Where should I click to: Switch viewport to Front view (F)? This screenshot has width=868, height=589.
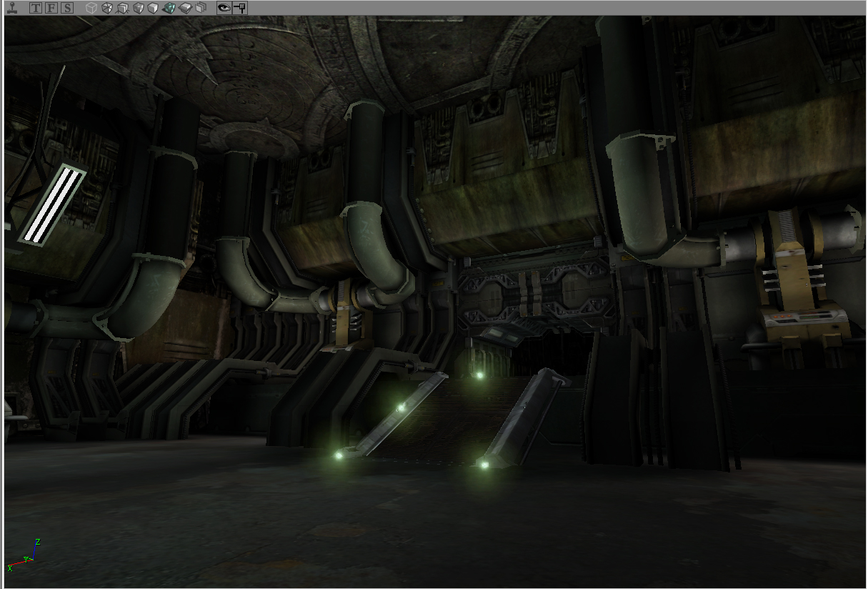click(x=51, y=8)
